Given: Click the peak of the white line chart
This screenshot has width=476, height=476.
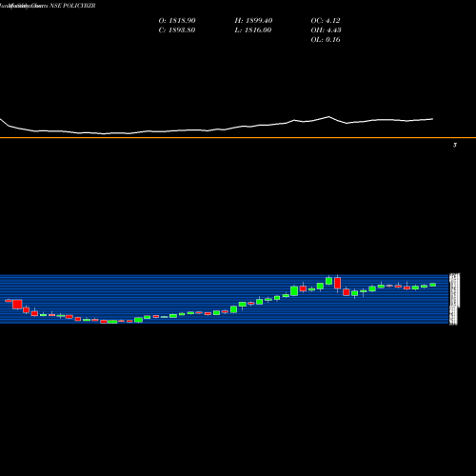Looking at the screenshot, I should tap(328, 117).
